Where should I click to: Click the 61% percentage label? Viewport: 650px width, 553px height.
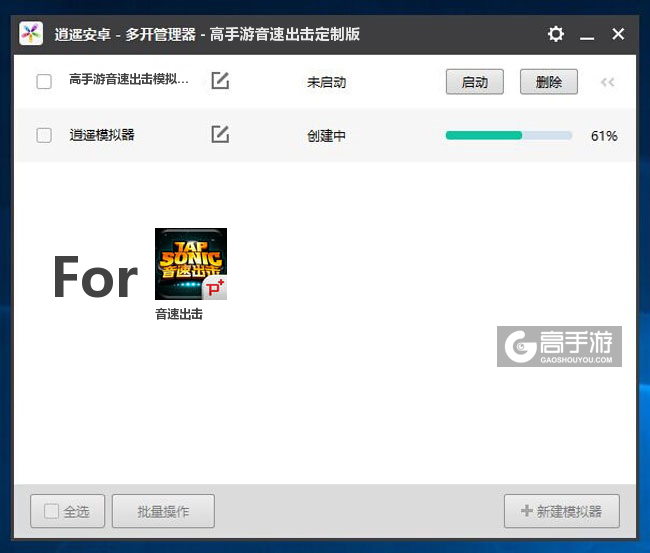[604, 136]
